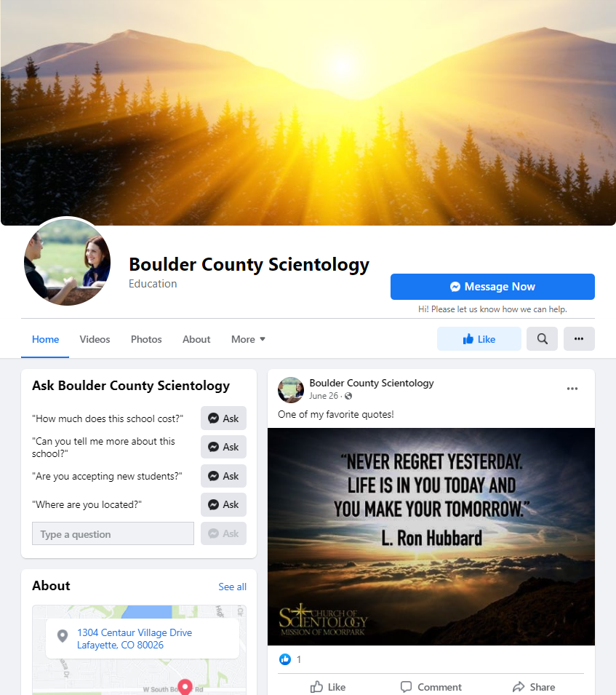The image size is (616, 695).
Task: Go to the About tab
Action: (x=196, y=339)
